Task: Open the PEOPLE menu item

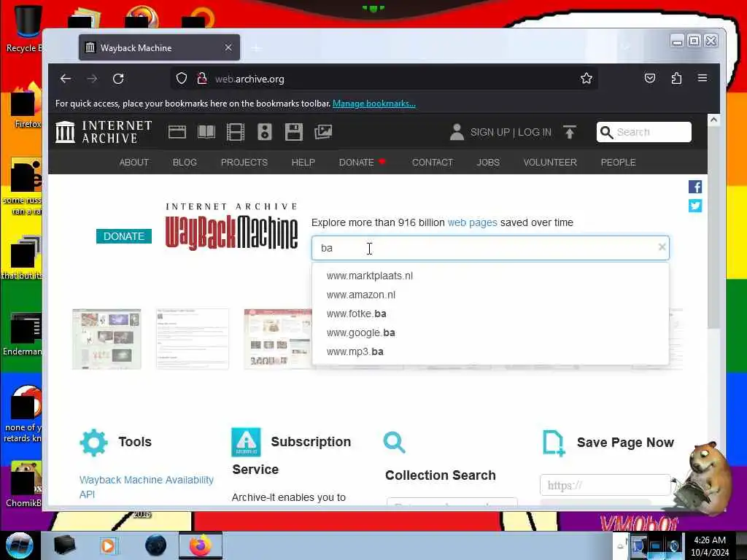Action: tap(619, 163)
